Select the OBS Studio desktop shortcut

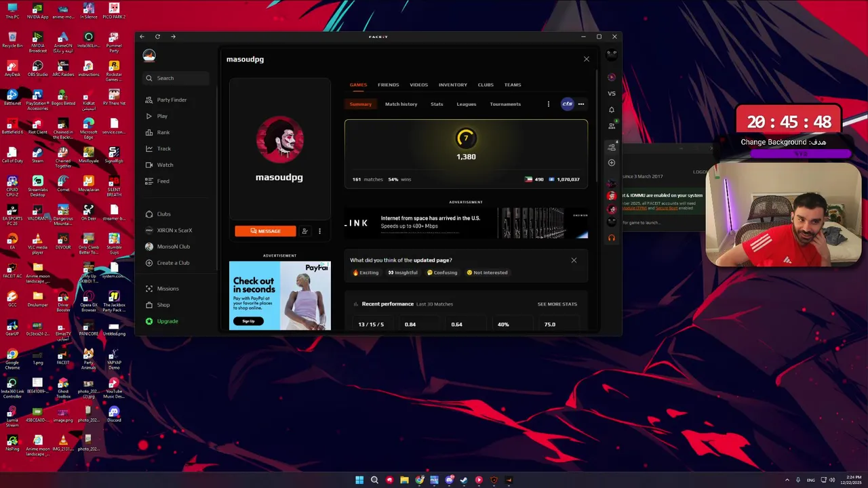click(37, 68)
